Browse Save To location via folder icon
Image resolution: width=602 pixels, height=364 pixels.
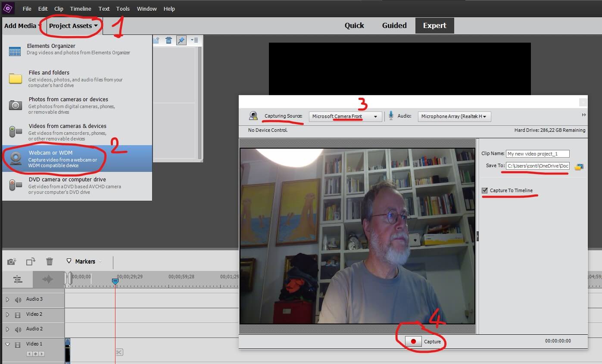(x=579, y=166)
